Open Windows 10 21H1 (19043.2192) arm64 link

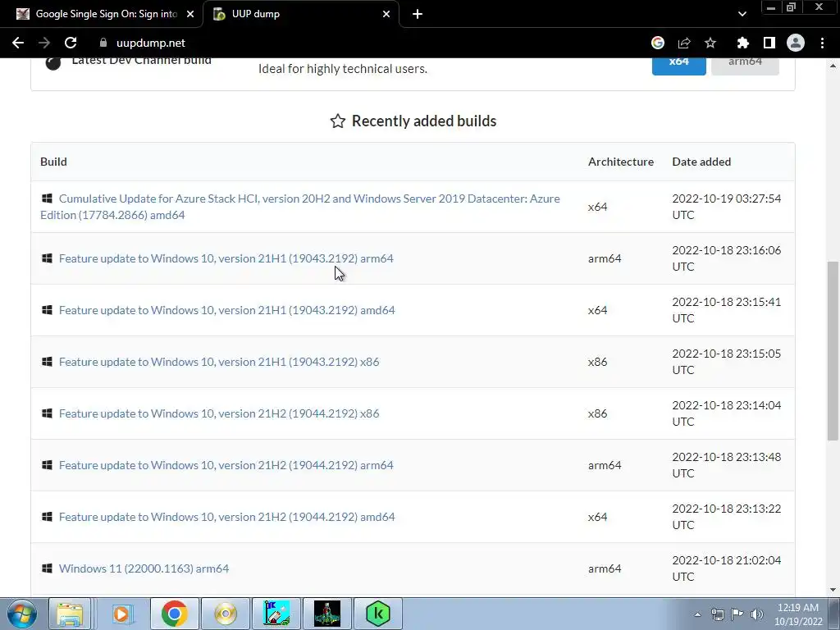226,258
